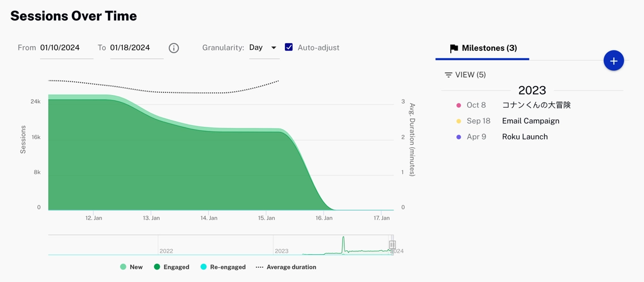
Task: Hide the Re-engaged series in legend
Action: pos(223,267)
